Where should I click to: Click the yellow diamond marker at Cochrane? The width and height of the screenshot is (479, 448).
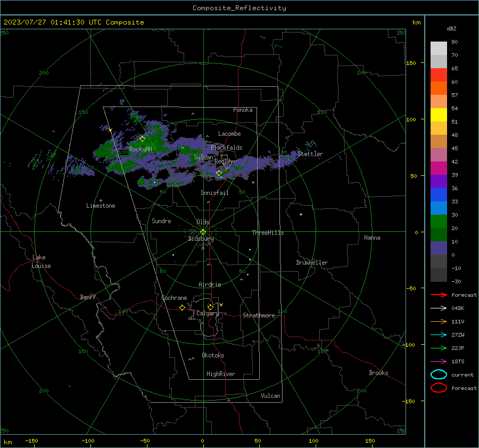(182, 307)
